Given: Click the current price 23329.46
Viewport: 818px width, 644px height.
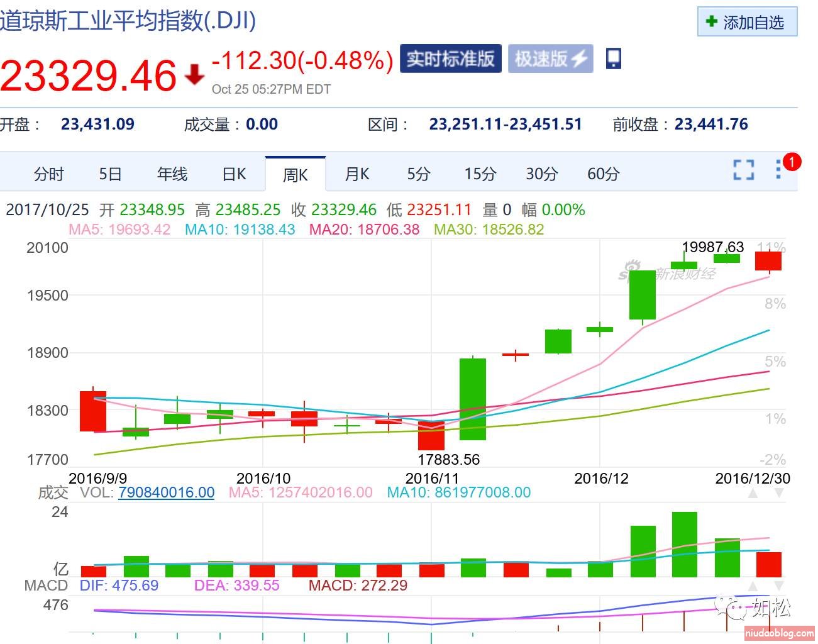Looking at the screenshot, I should point(89,76).
